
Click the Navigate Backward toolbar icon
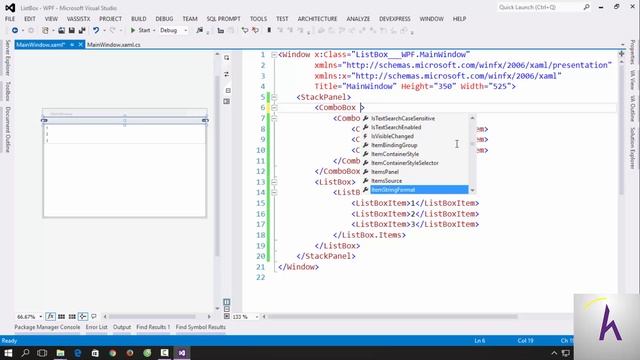(15, 30)
